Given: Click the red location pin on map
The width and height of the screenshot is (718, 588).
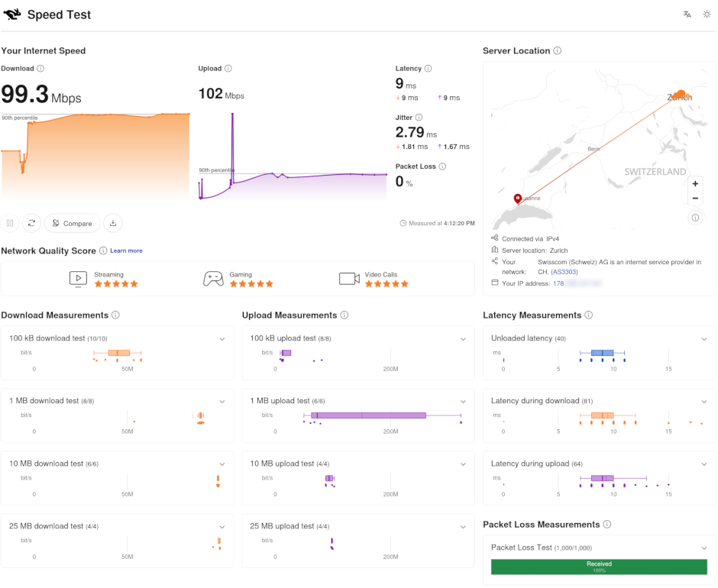Looking at the screenshot, I should [x=517, y=199].
